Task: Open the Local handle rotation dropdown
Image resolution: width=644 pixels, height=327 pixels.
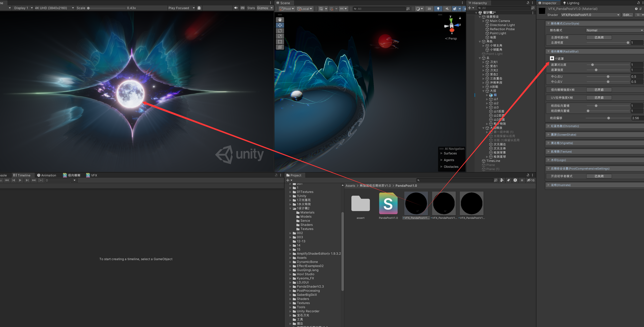Action: tap(305, 9)
